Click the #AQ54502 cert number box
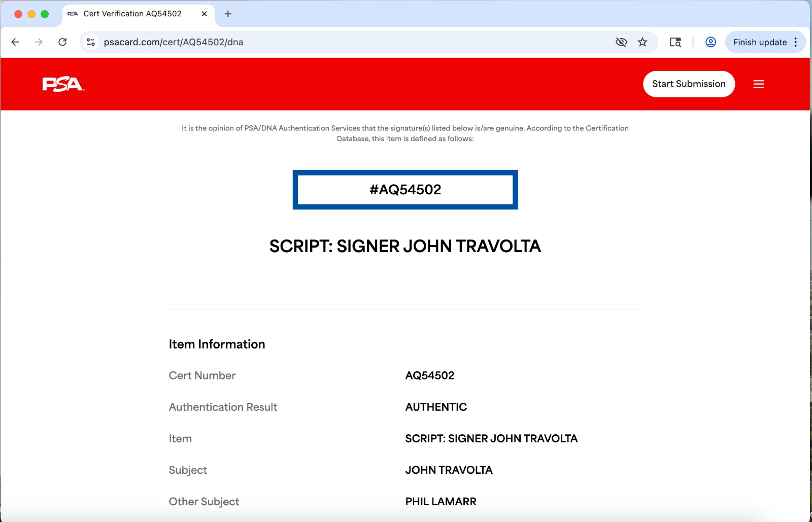Screen dimensions: 812x522 click(x=405, y=190)
